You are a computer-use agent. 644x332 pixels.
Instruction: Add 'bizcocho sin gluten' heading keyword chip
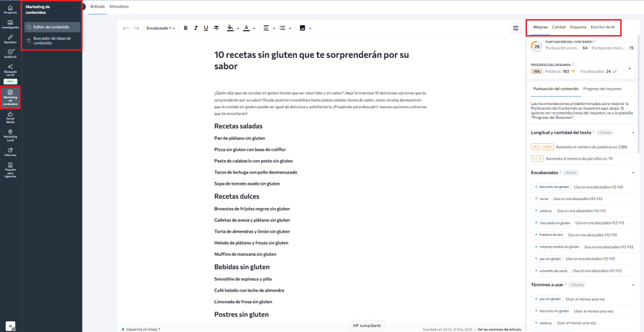point(552,187)
